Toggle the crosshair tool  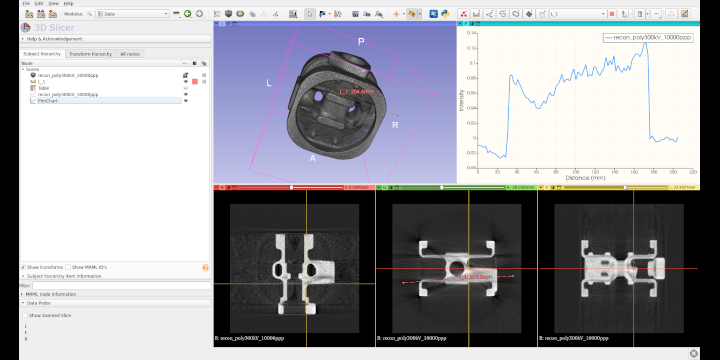[x=396, y=14]
